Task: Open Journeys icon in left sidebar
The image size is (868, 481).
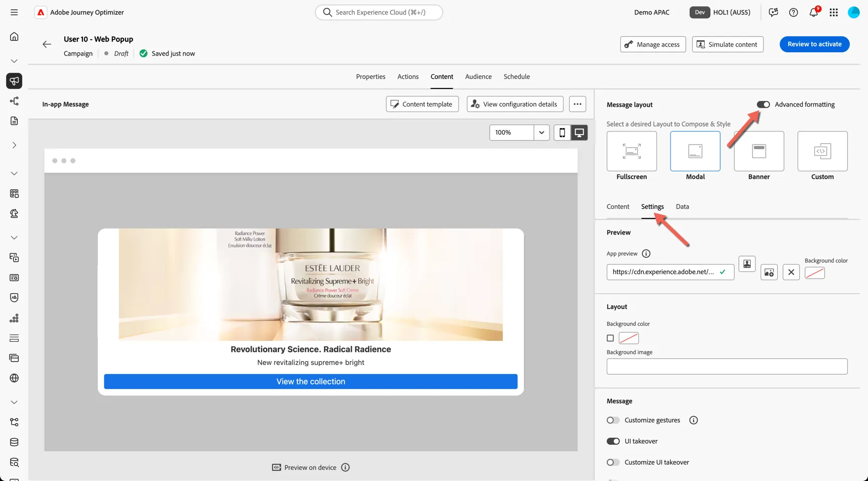Action: [x=14, y=101]
